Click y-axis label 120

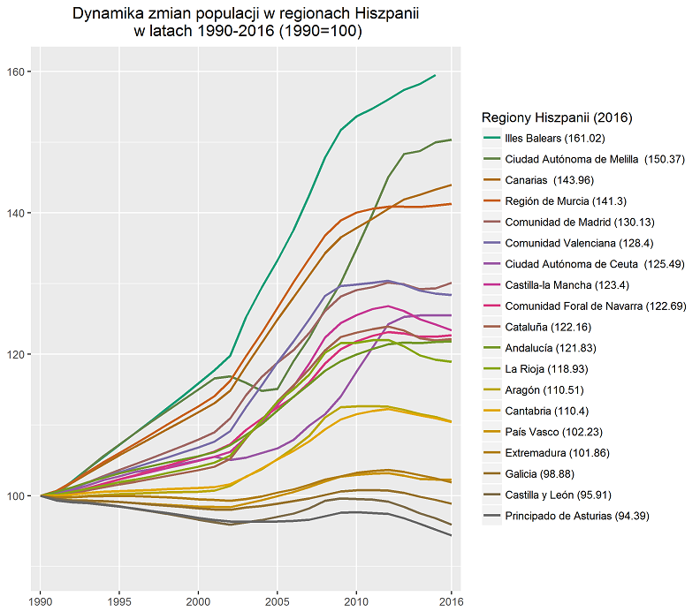tap(16, 354)
